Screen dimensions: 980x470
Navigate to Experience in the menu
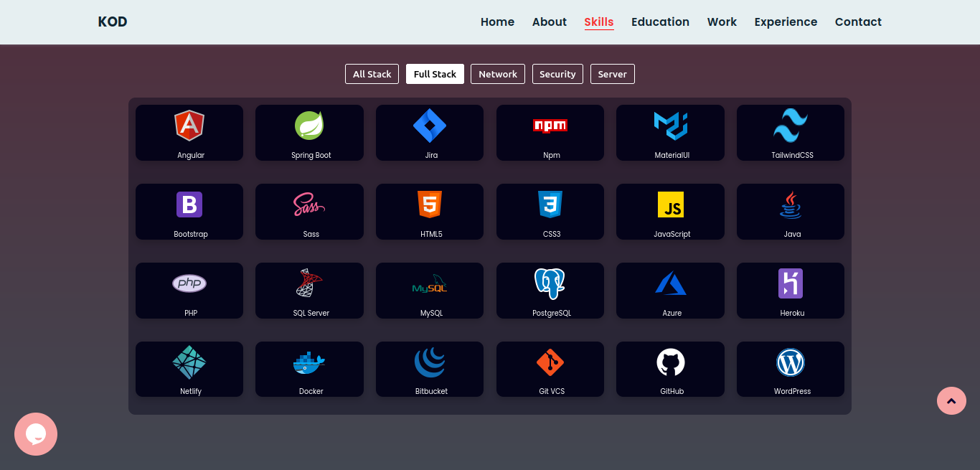tap(786, 22)
